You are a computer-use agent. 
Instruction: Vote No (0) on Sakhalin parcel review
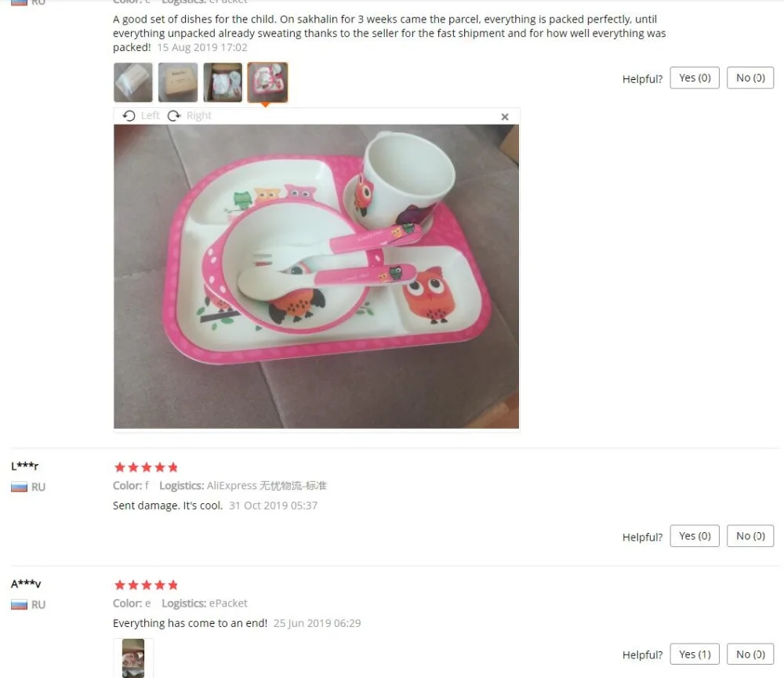pos(750,78)
